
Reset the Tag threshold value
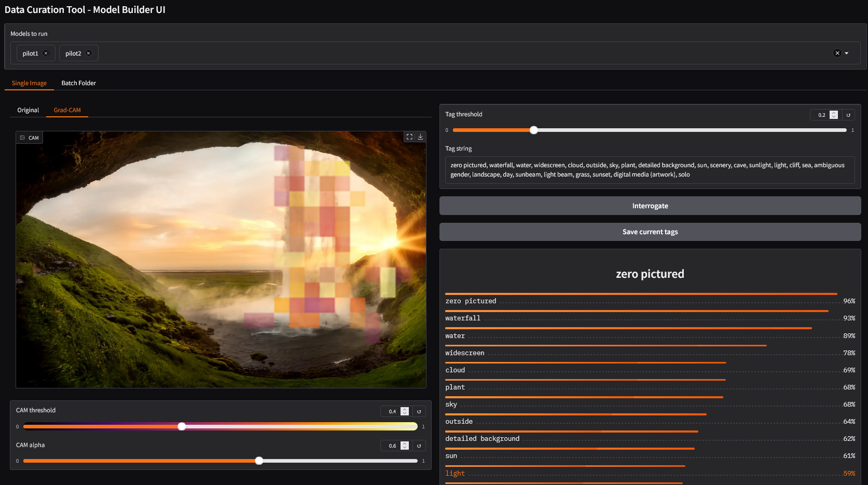tap(849, 114)
